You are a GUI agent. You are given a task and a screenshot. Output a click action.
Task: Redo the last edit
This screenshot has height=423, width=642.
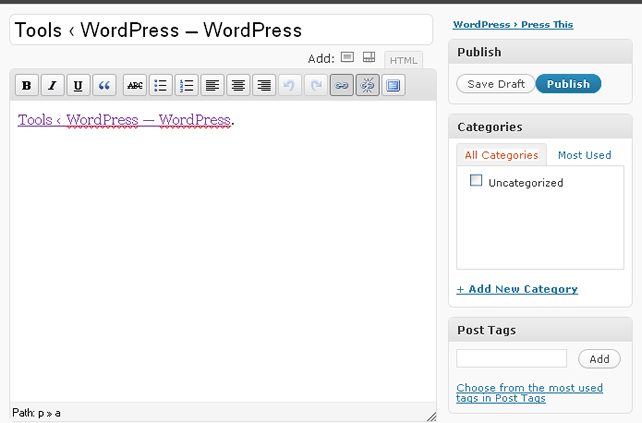[316, 86]
